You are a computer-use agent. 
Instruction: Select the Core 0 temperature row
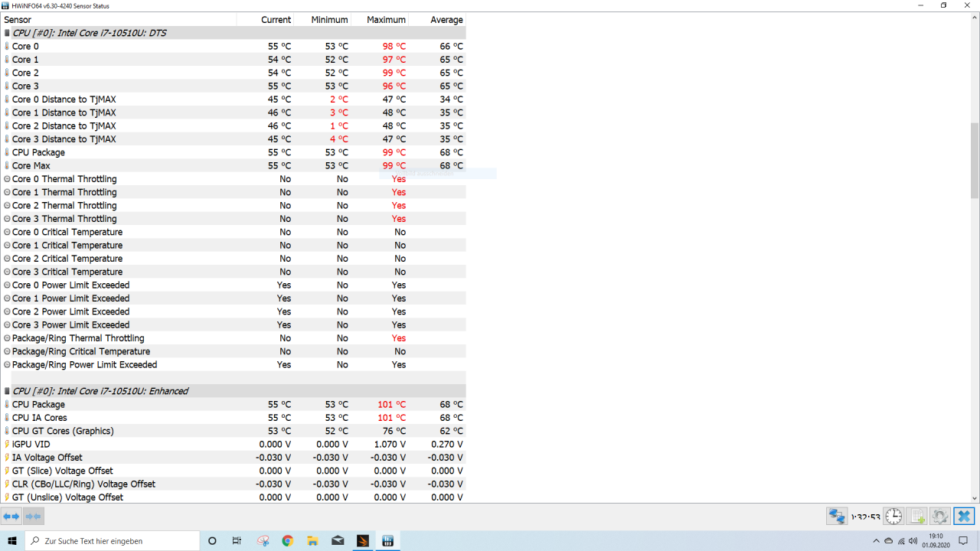pos(233,46)
